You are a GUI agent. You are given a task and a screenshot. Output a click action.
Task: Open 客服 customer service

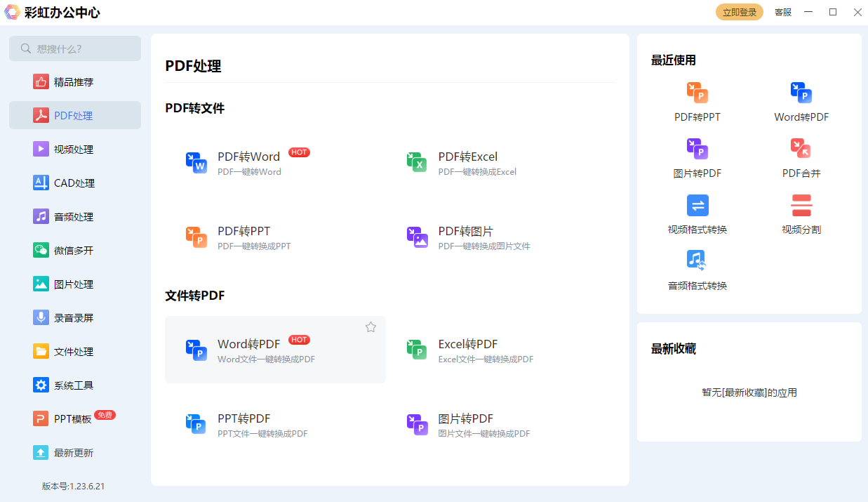click(x=783, y=12)
